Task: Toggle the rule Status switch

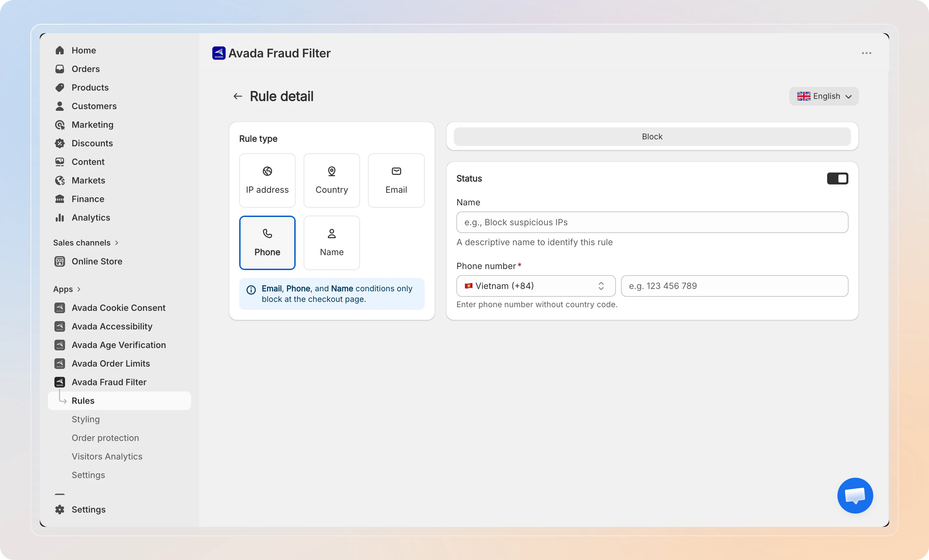Action: click(837, 178)
